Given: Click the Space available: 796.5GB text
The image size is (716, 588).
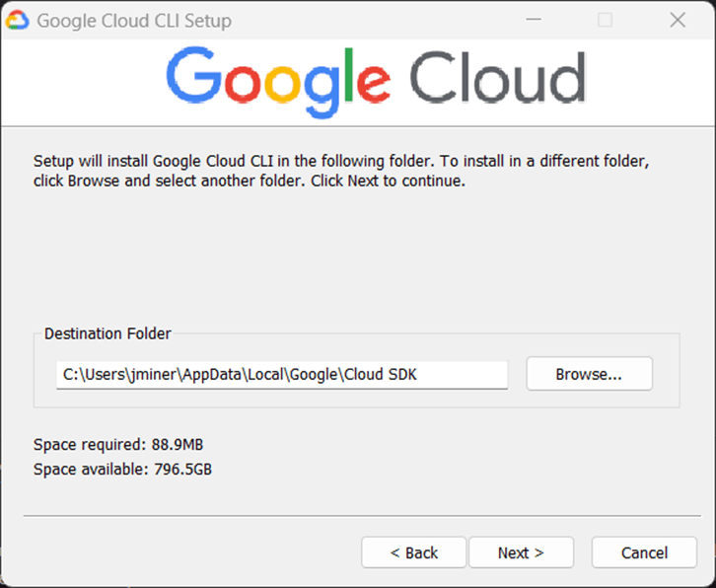Looking at the screenshot, I should coord(122,469).
